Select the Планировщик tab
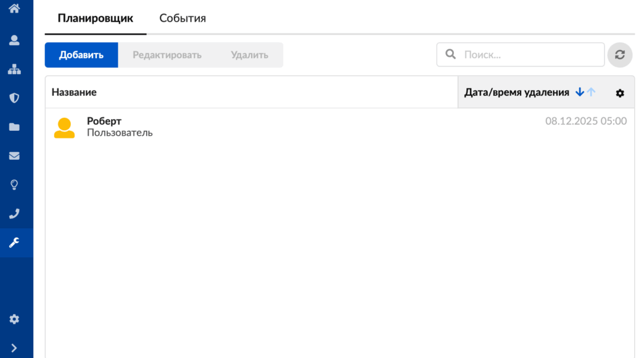Viewport: 644px width, 358px height. click(96, 18)
